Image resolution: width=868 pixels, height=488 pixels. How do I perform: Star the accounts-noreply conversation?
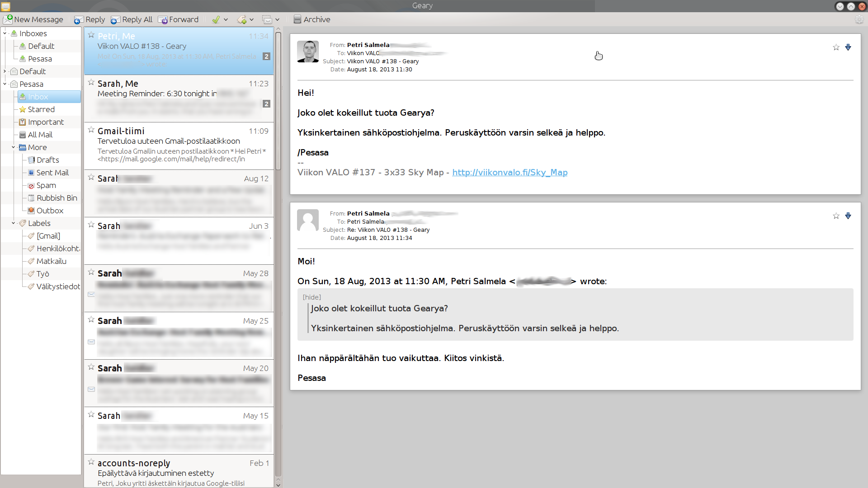[x=91, y=462]
